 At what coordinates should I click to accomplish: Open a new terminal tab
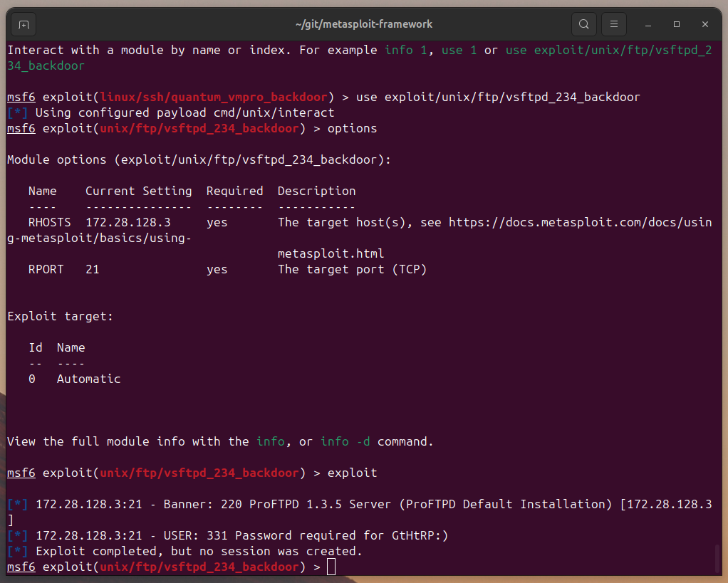click(x=24, y=25)
